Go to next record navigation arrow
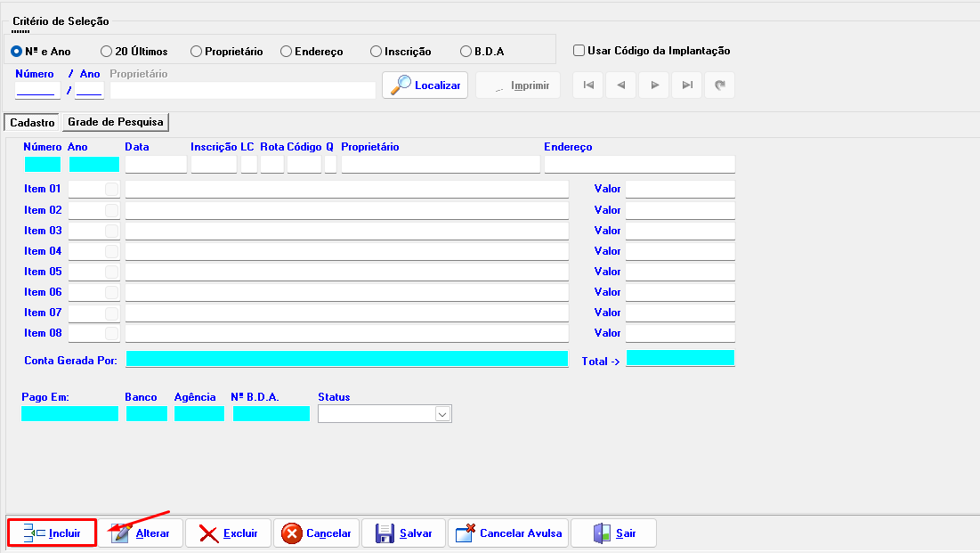Viewport: 980px width, 553px height. point(654,85)
